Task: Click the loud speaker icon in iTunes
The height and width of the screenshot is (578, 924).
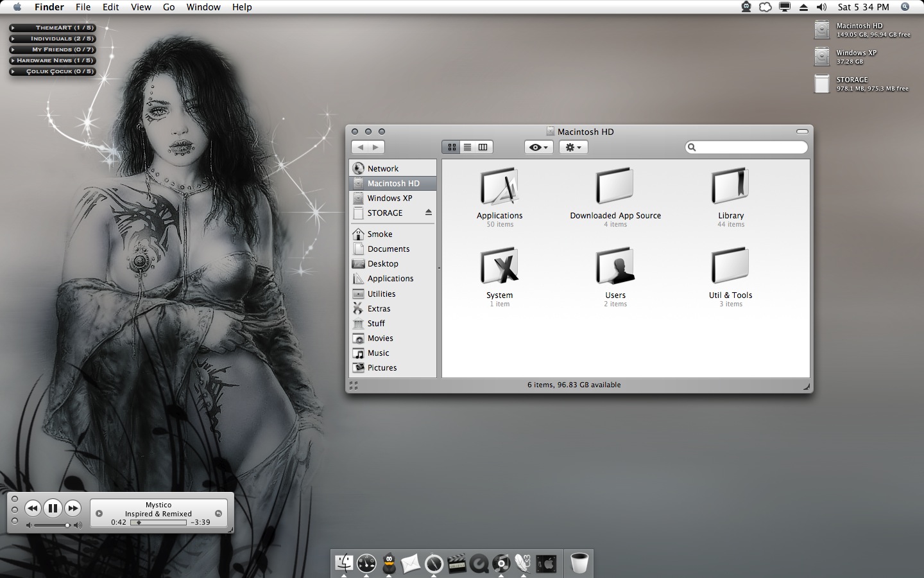Action: pyautogui.click(x=78, y=525)
